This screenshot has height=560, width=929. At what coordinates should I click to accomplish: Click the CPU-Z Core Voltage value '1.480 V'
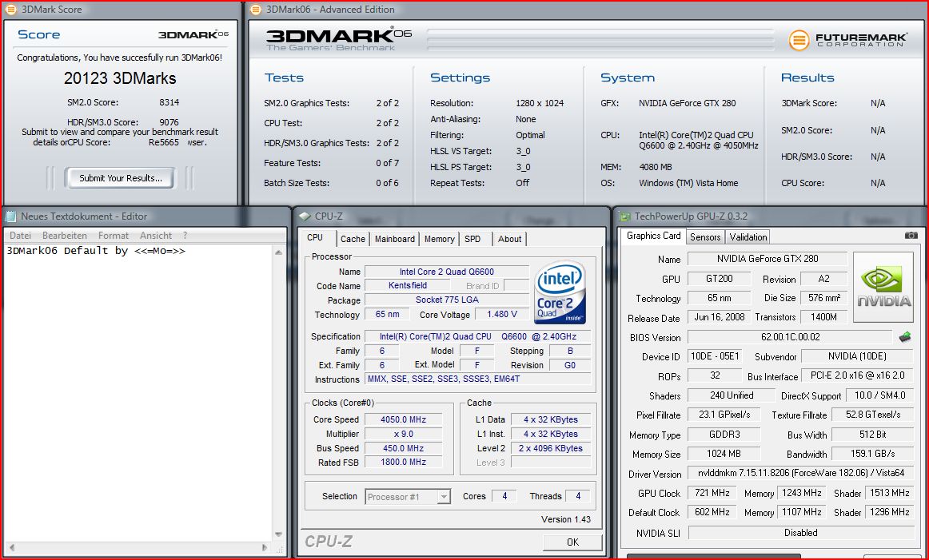(502, 314)
